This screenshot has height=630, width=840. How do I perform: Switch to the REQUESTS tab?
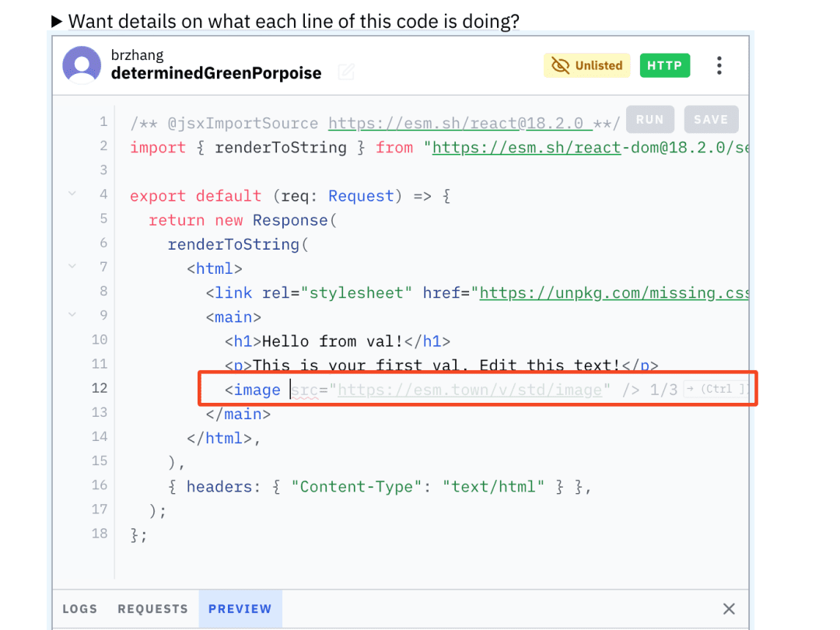(x=152, y=609)
